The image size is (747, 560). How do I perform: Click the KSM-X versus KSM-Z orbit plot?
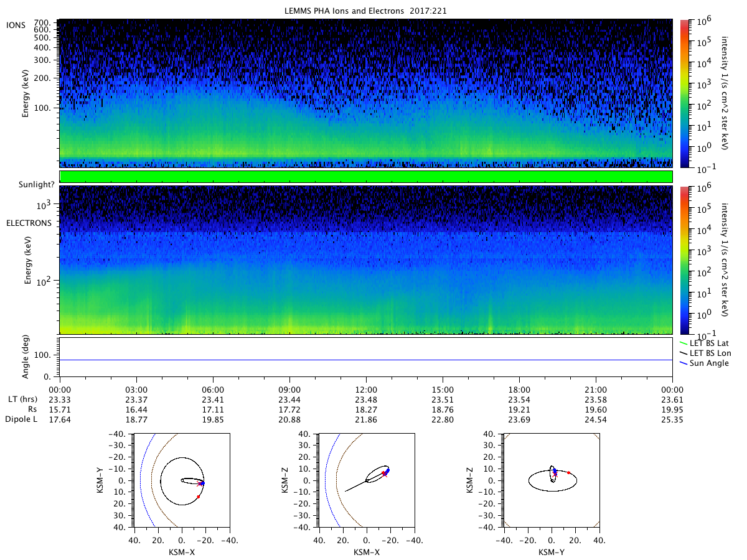(x=366, y=480)
